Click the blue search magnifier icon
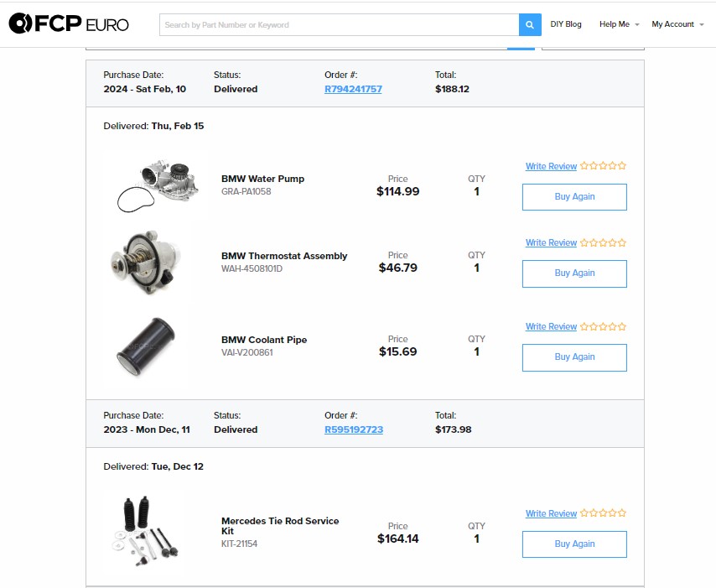Screen dimensions: 716x588 pos(529,25)
